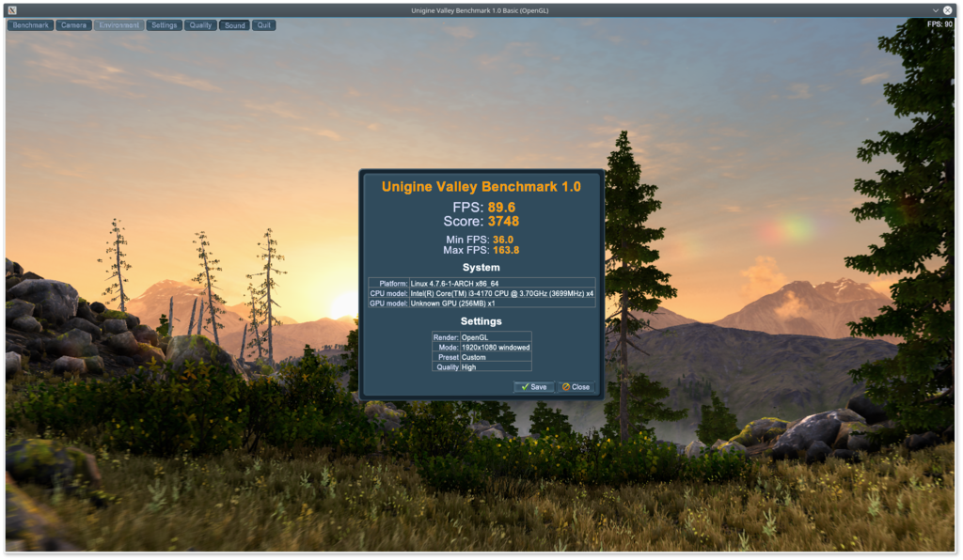Toggle the Sound button

click(234, 25)
